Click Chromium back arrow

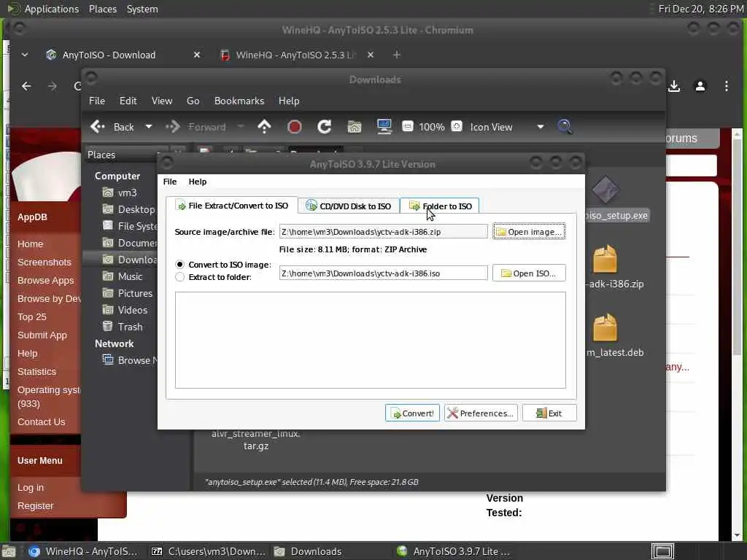point(26,86)
